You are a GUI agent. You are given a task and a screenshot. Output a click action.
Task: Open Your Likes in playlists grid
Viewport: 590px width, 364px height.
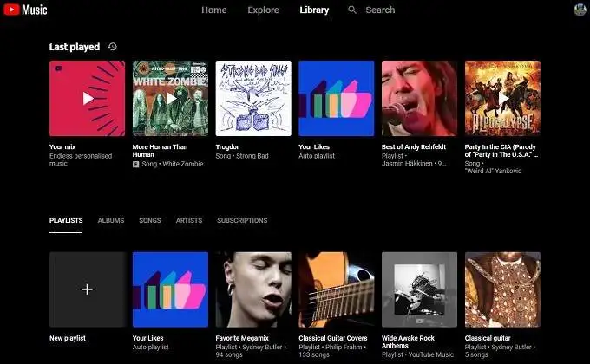pos(170,289)
